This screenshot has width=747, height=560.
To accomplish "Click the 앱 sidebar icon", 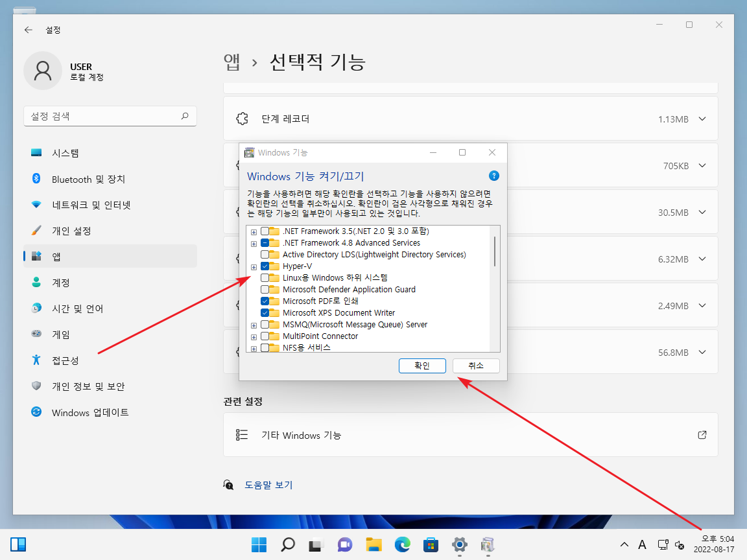I will [36, 256].
